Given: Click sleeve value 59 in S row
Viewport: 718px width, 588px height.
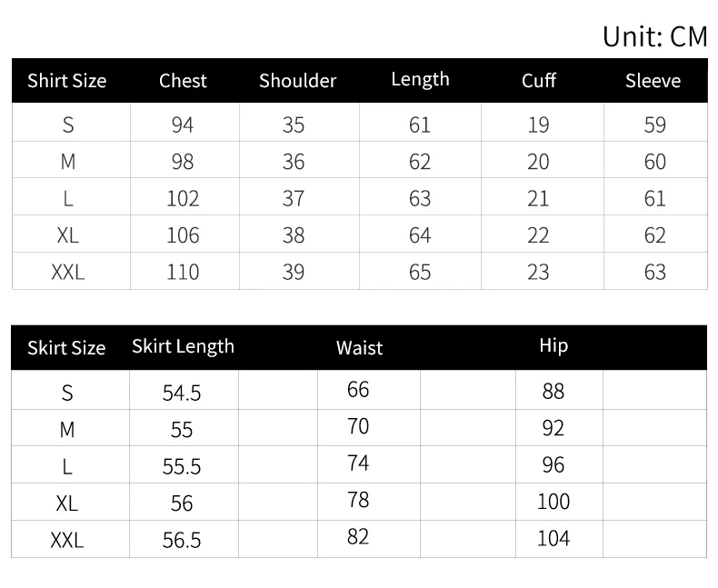Looking at the screenshot, I should point(654,125).
